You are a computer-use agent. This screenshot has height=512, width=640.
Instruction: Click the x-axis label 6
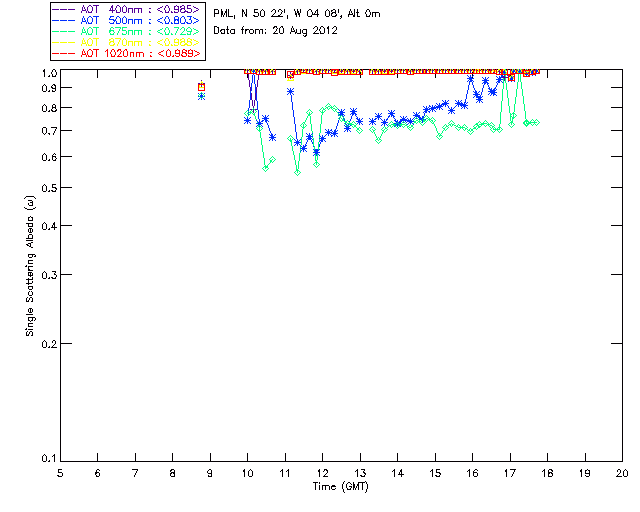(98, 473)
